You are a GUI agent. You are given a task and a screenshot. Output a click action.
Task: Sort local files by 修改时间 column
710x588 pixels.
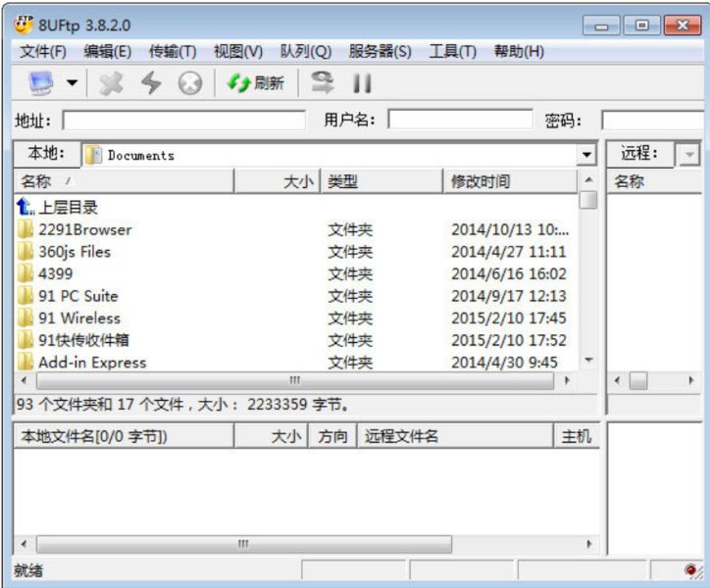point(510,181)
